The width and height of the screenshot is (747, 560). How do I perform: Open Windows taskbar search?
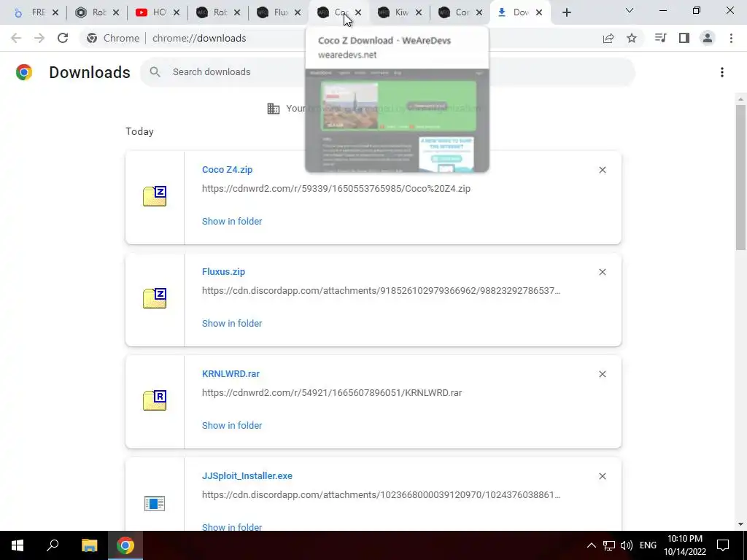coord(53,545)
